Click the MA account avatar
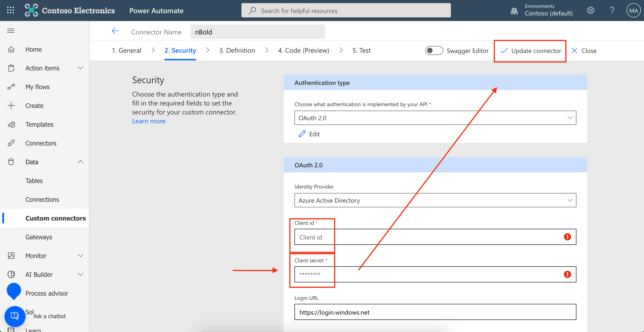The width and height of the screenshot is (644, 332). point(633,11)
